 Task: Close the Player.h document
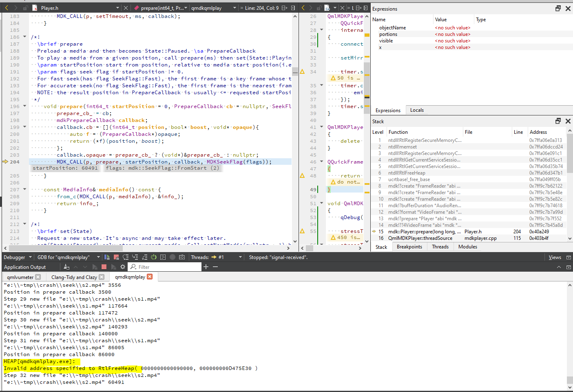(126, 8)
